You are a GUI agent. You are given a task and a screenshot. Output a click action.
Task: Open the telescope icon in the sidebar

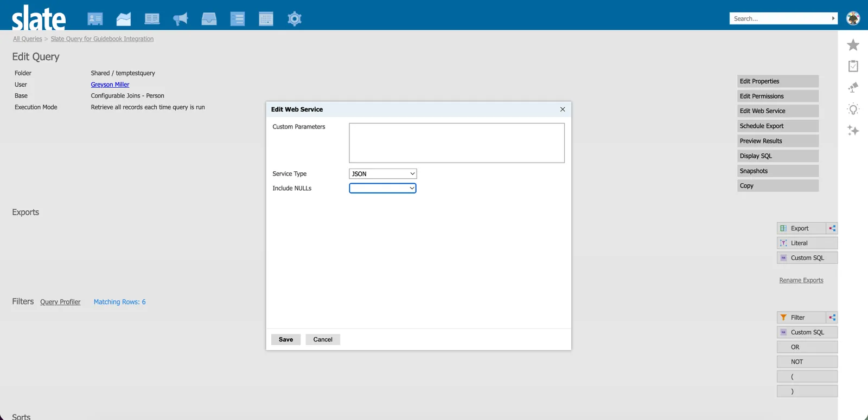point(853,87)
